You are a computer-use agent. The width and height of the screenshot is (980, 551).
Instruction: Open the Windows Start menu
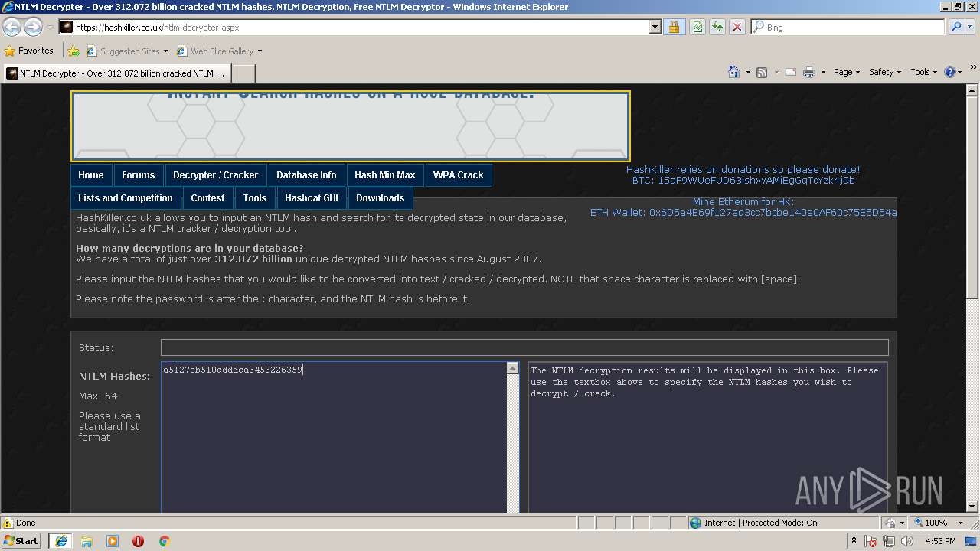(x=21, y=541)
